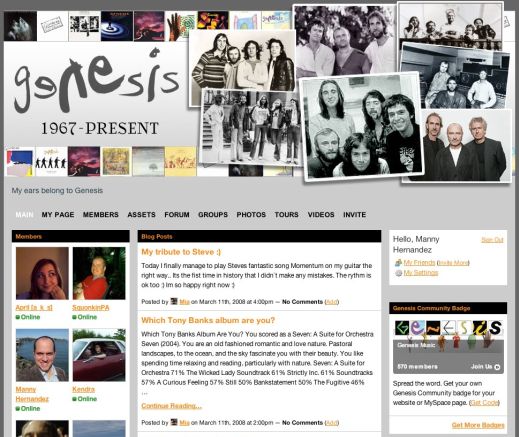Open the FORUM navigation tab
This screenshot has width=519, height=437.
[x=177, y=215]
